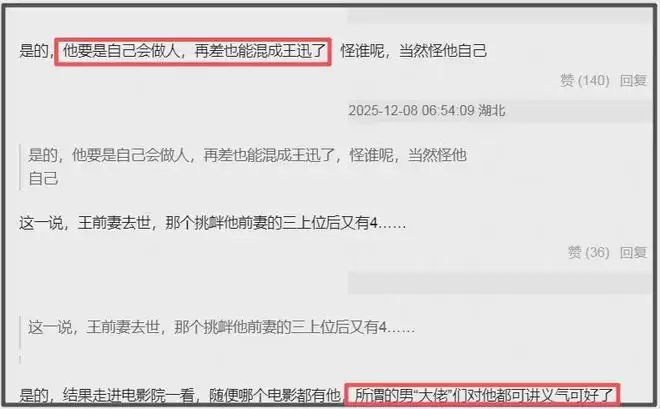Click 是的 at start of the top comment
Viewport: 660px width, 409px height.
click(x=34, y=51)
